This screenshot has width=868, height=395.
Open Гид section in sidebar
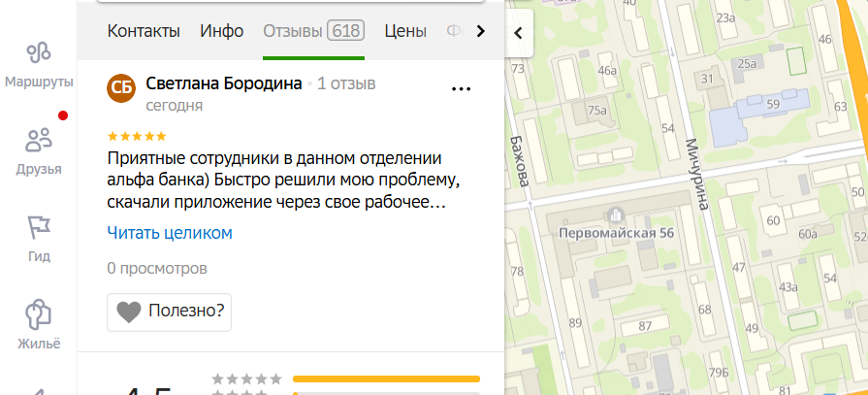[38, 238]
